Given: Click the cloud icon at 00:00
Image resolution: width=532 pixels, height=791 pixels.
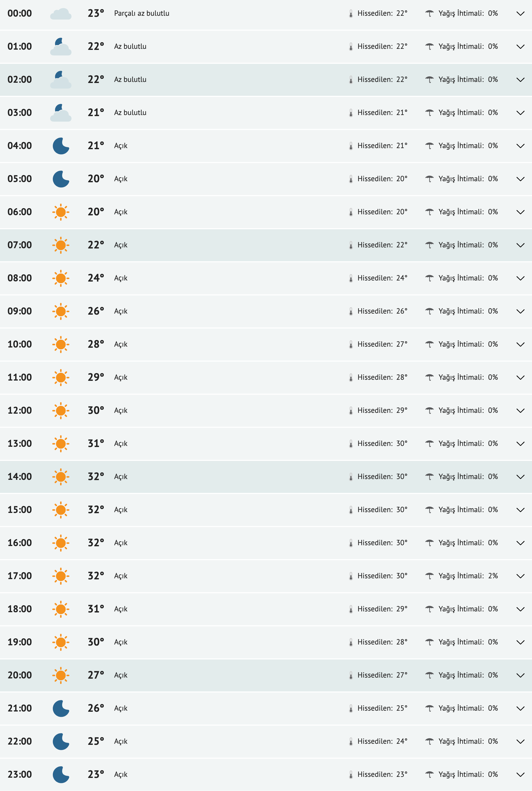Looking at the screenshot, I should [x=61, y=14].
